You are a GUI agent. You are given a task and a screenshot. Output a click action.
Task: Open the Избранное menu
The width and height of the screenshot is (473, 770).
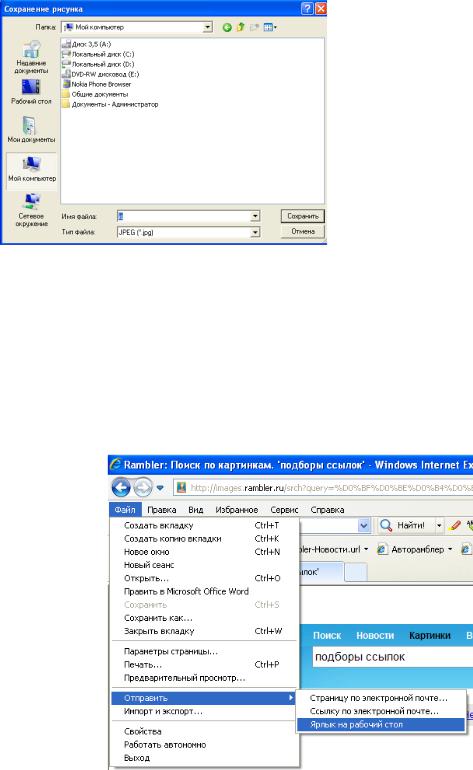click(x=237, y=510)
